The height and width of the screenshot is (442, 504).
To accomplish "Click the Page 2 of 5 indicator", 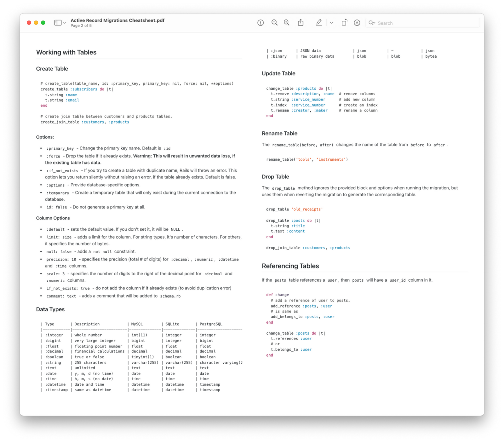I will pos(81,26).
